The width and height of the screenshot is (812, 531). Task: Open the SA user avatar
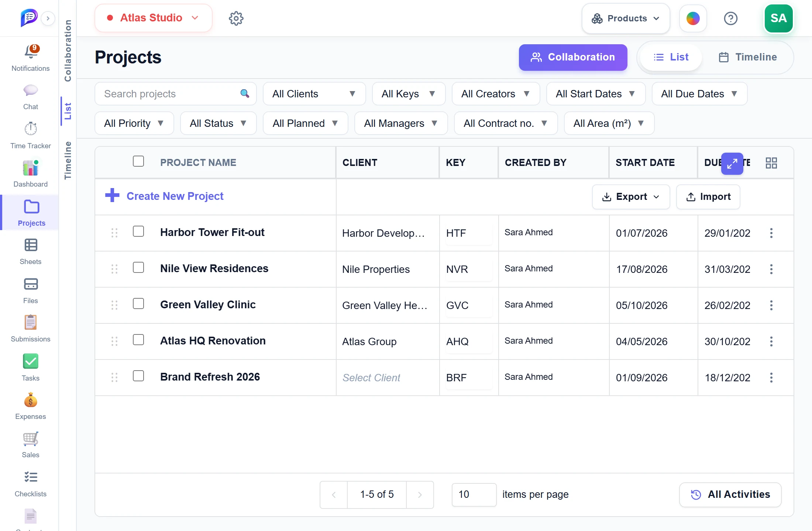point(778,18)
